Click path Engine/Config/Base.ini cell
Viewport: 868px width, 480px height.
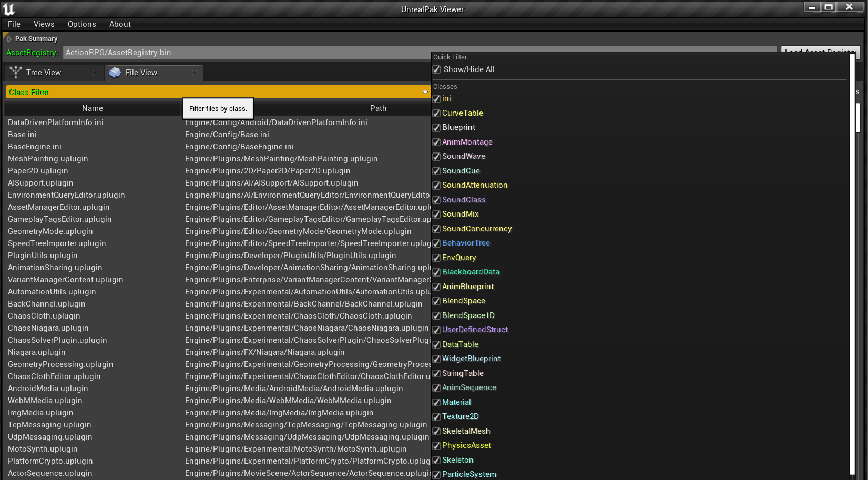(x=227, y=135)
